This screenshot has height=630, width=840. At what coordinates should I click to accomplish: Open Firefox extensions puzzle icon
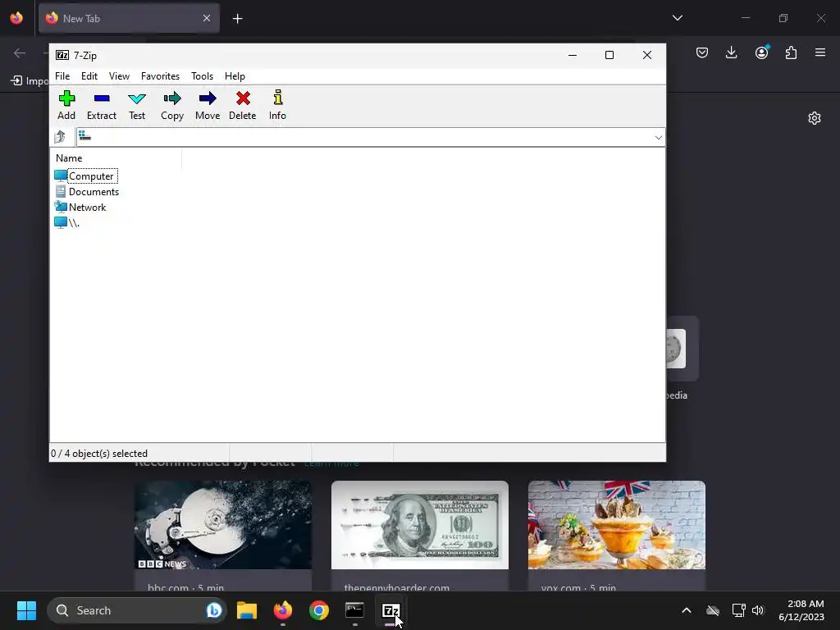point(791,52)
